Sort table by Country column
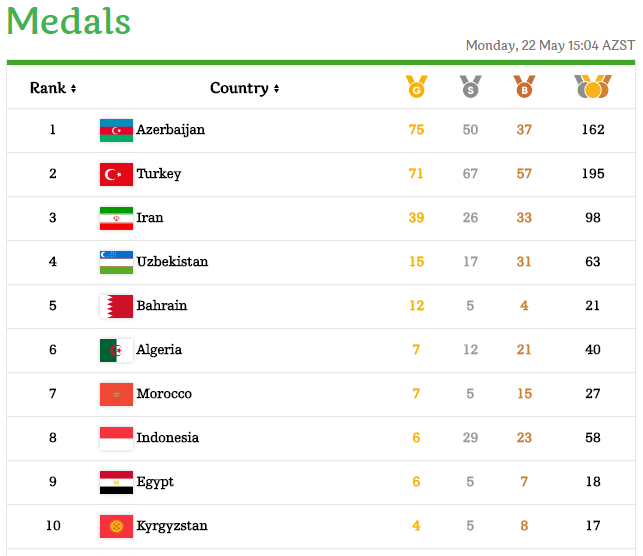The height and width of the screenshot is (556, 643). click(x=244, y=88)
